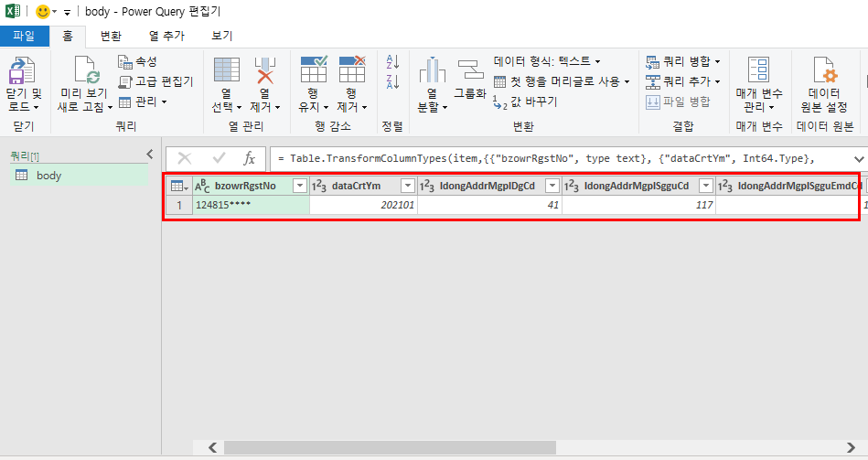This screenshot has width=868, height=460.
Task: Cancel the formula edit with the X icon
Action: point(185,159)
